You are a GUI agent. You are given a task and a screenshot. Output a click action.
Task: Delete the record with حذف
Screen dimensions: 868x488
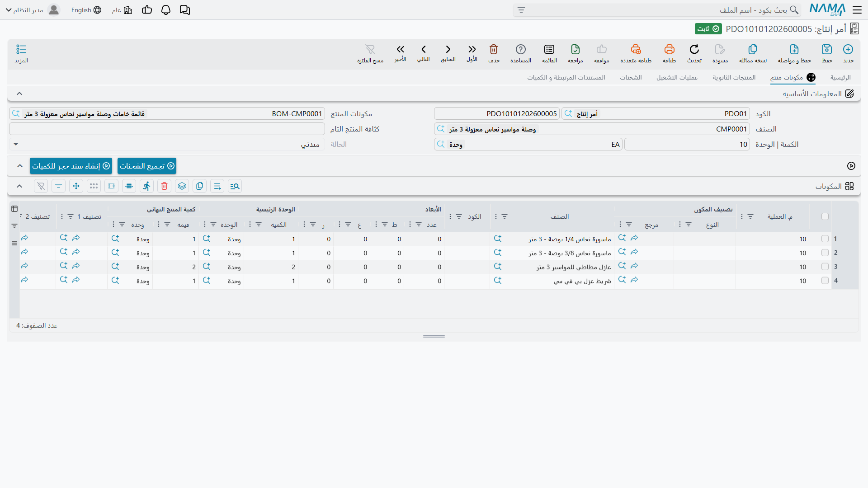494,53
